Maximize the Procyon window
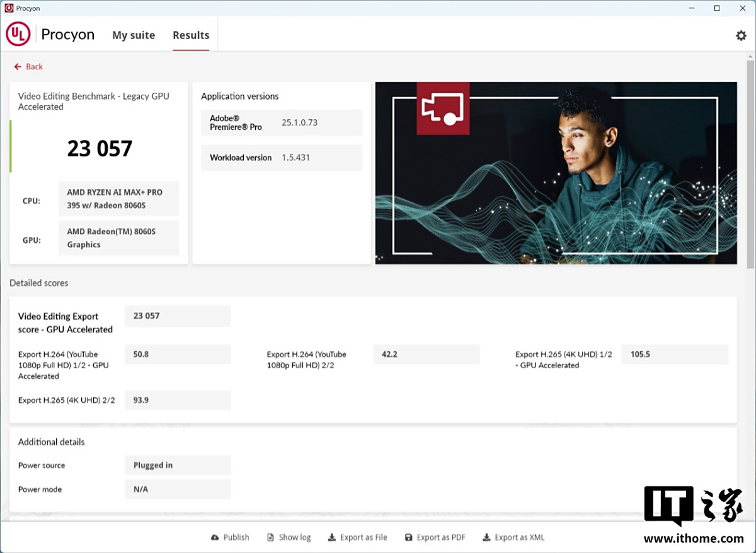This screenshot has width=756, height=553. (717, 8)
